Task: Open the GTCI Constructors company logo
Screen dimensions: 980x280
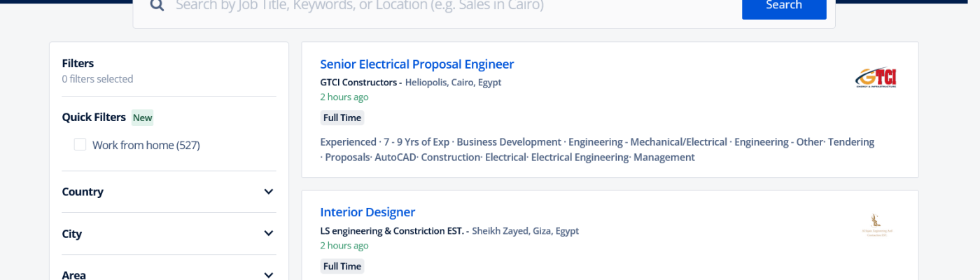Action: [876, 78]
